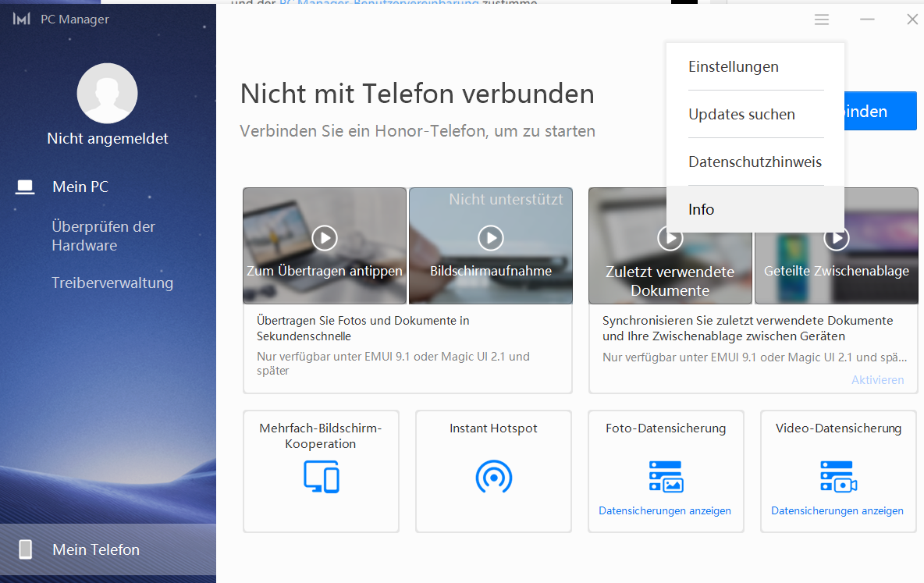Image resolution: width=924 pixels, height=583 pixels.
Task: Show photo backups via Datensicherungen anzeigen
Action: tap(665, 510)
